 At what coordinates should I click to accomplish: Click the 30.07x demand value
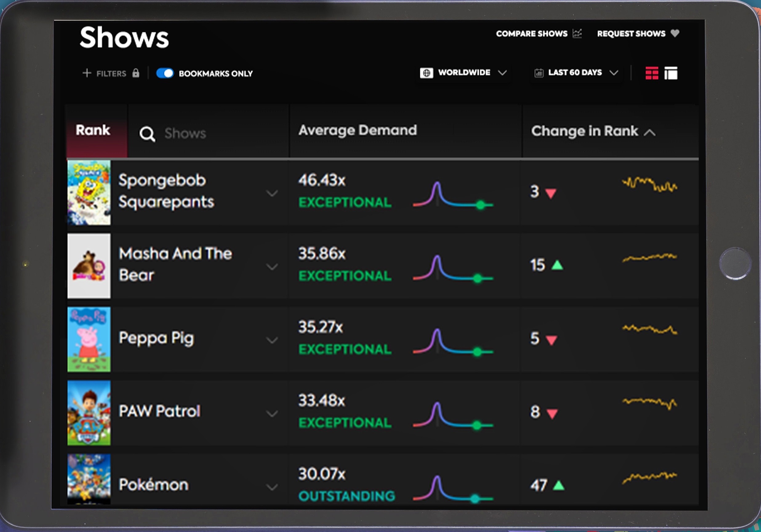(x=322, y=474)
